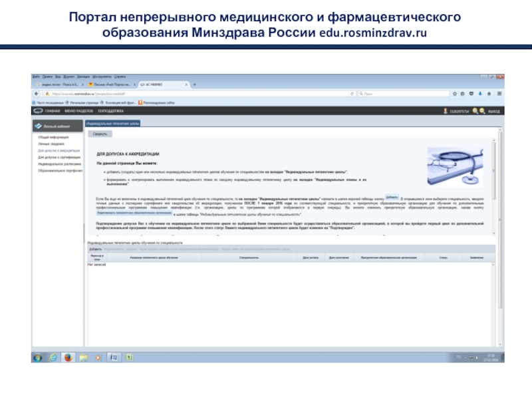The height and width of the screenshot is (399, 532).
Task: Open the downloads arrow icon
Action: pos(480,94)
